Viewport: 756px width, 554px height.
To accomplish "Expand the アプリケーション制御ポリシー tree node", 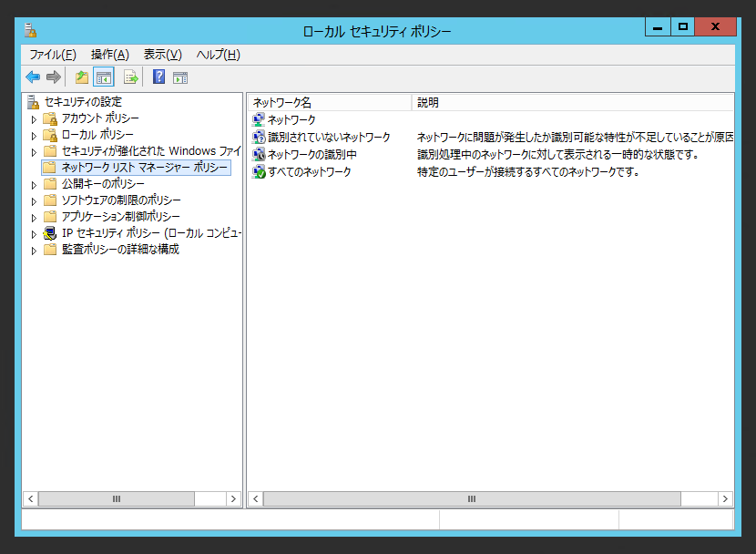I will pyautogui.click(x=34, y=218).
